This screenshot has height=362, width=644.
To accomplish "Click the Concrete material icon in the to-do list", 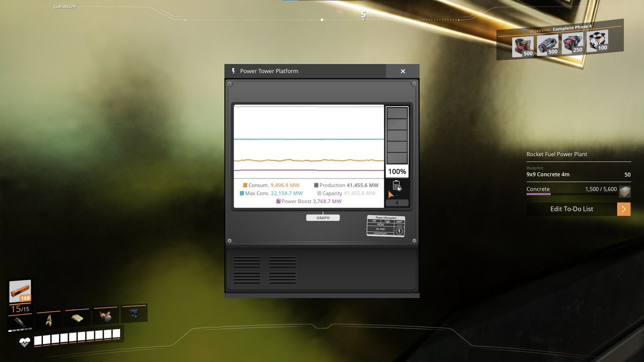I will click(x=625, y=191).
